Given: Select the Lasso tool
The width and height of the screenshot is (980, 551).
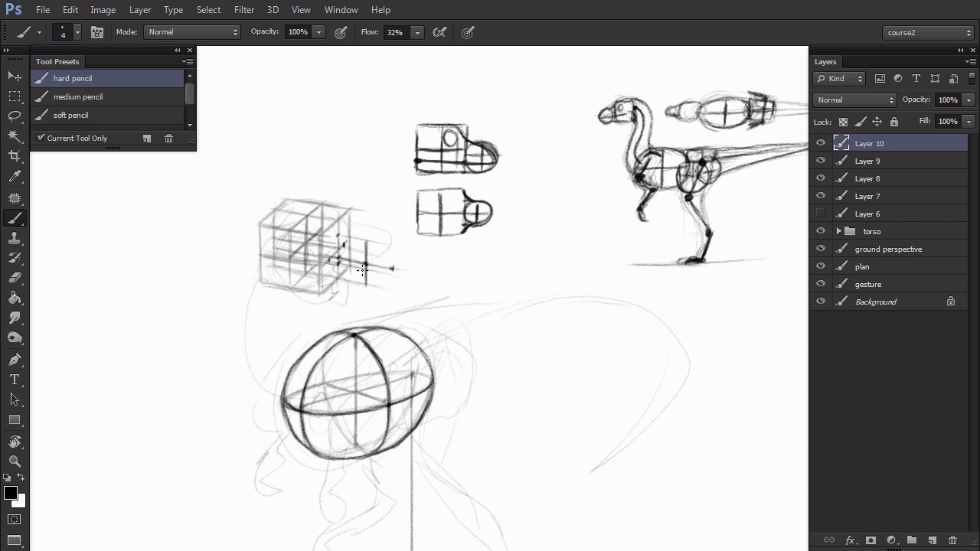Looking at the screenshot, I should click(15, 116).
